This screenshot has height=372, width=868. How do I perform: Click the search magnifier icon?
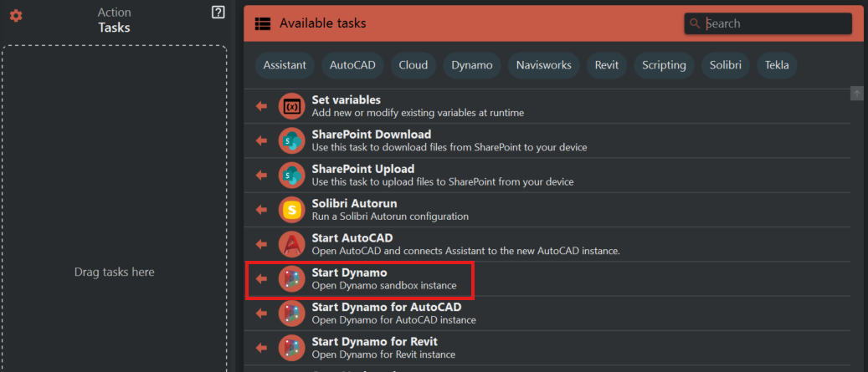coord(695,23)
